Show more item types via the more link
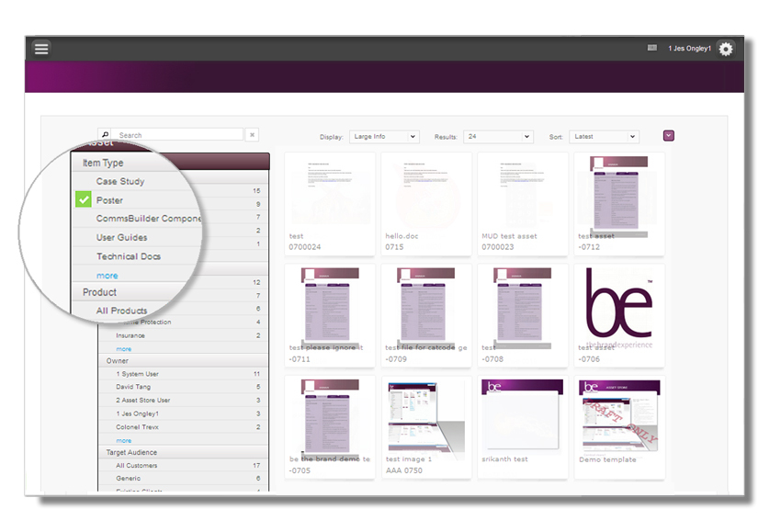The height and width of the screenshot is (532, 781). click(x=108, y=275)
